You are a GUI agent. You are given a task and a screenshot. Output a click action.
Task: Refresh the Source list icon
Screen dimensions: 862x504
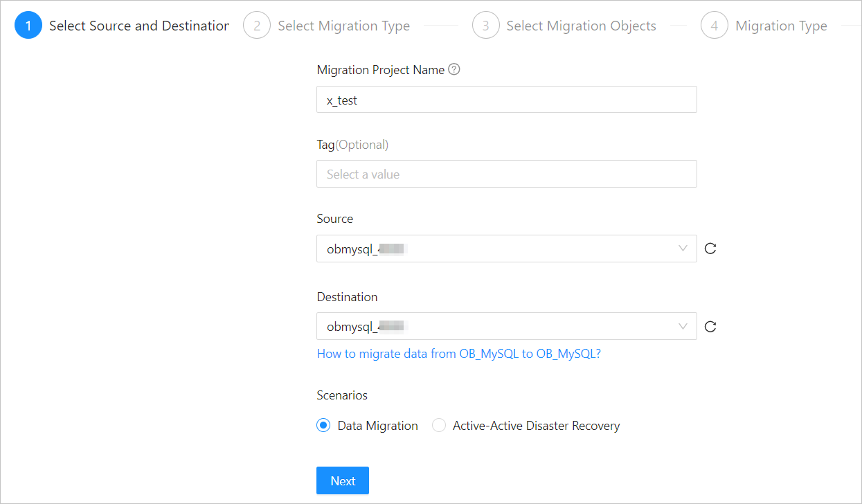(x=710, y=249)
